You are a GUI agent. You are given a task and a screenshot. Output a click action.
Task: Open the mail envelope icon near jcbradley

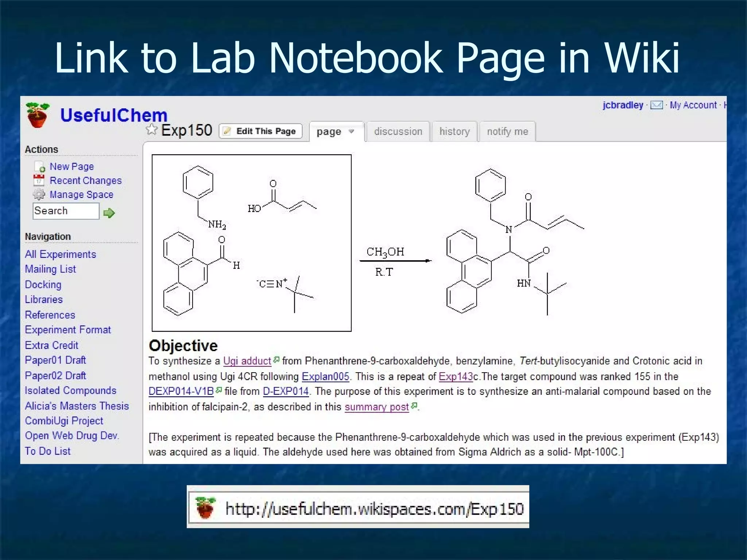(x=657, y=105)
